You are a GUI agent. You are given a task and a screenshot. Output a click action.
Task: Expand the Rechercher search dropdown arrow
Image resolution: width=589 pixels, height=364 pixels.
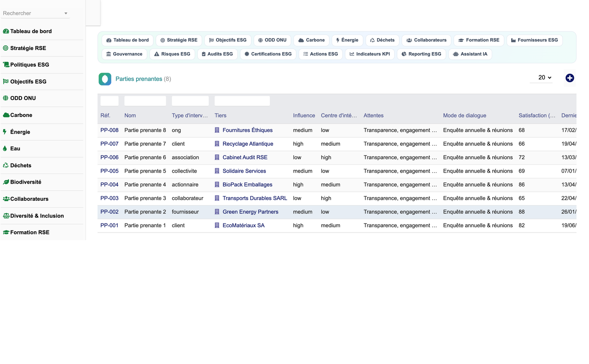(66, 13)
